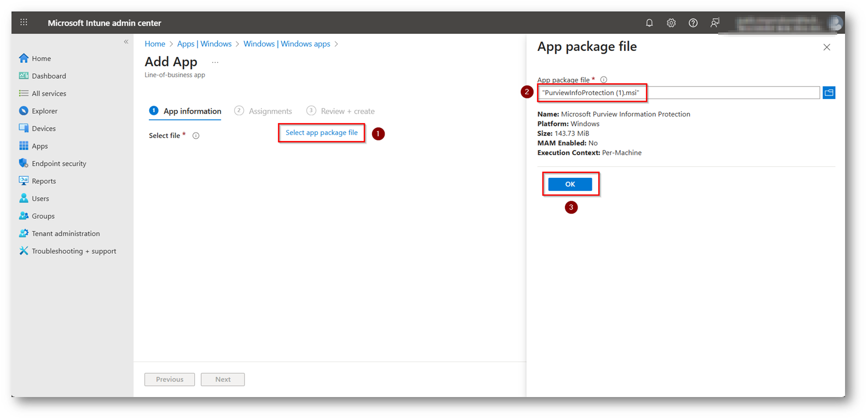Screen dimensions: 868x420
Task: Click the Groups icon in sidebar
Action: pos(24,215)
